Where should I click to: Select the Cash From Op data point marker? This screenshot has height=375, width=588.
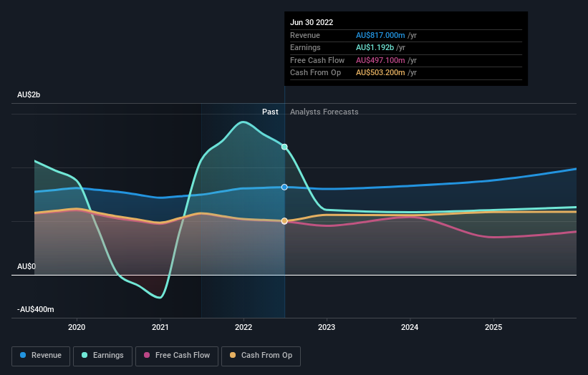click(x=284, y=221)
